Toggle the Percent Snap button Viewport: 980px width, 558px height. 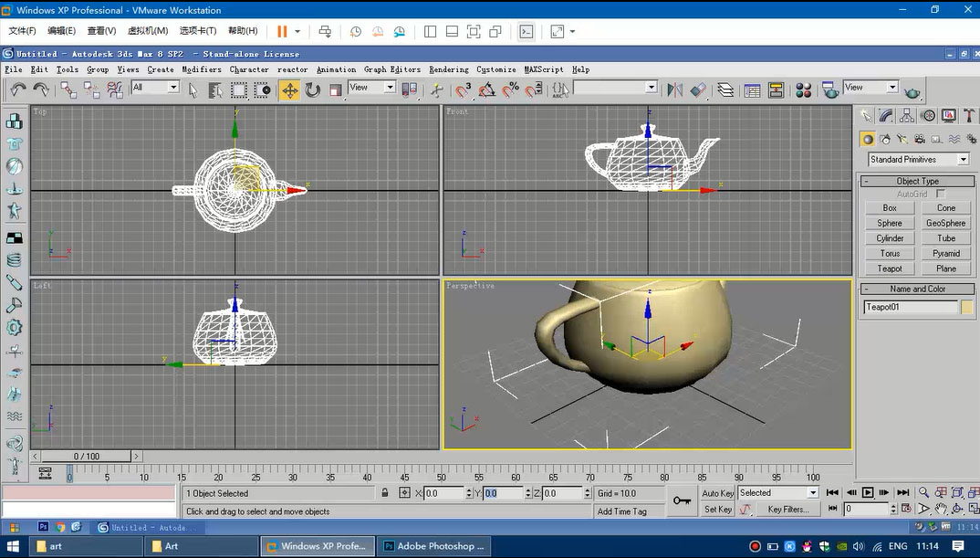point(511,90)
